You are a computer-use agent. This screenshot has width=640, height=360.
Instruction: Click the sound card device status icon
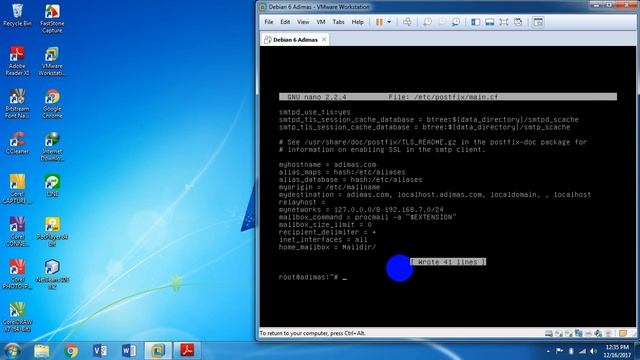click(x=598, y=333)
